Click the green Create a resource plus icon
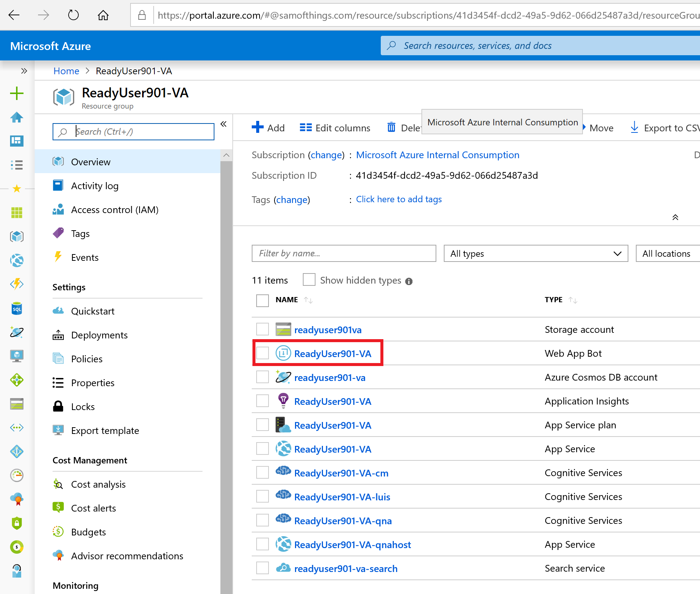 [x=17, y=93]
